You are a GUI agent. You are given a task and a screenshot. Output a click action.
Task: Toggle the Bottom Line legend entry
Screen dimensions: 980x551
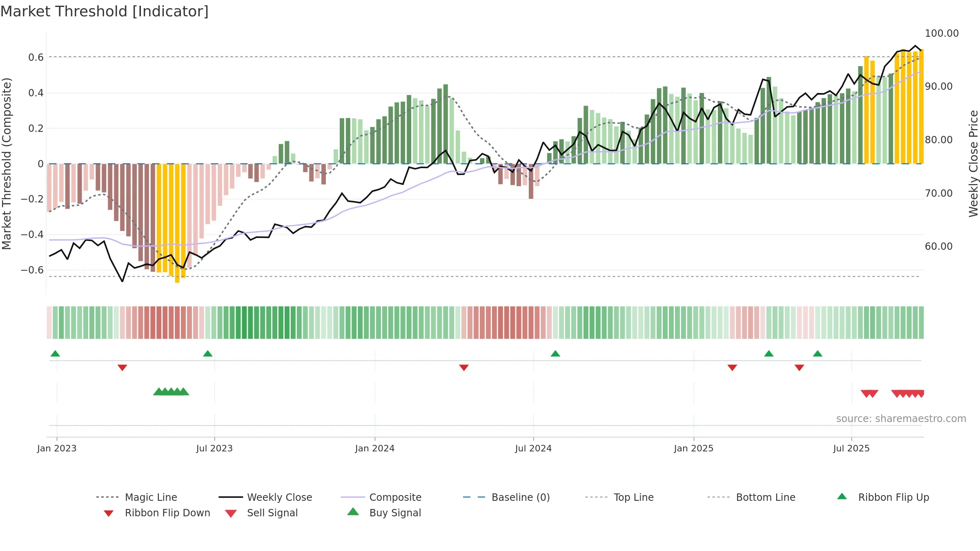click(751, 497)
